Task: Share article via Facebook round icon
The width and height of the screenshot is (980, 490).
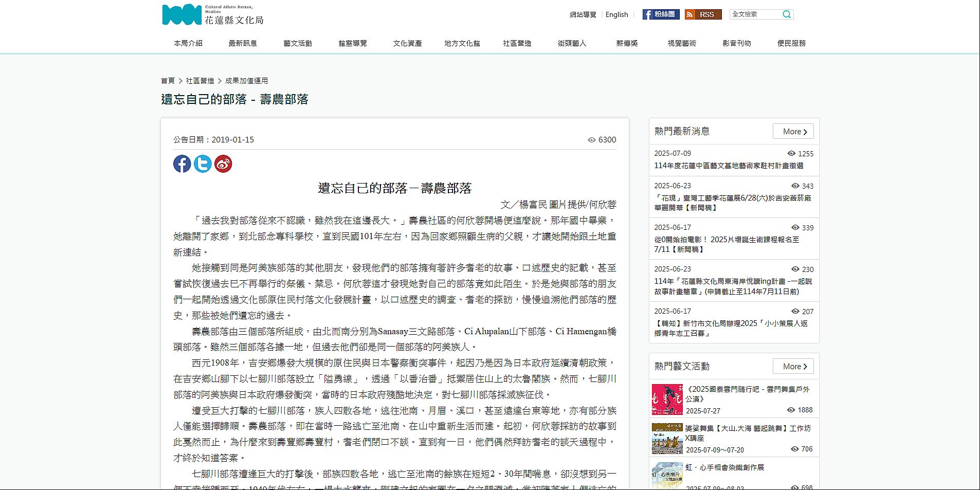Action: tap(182, 164)
